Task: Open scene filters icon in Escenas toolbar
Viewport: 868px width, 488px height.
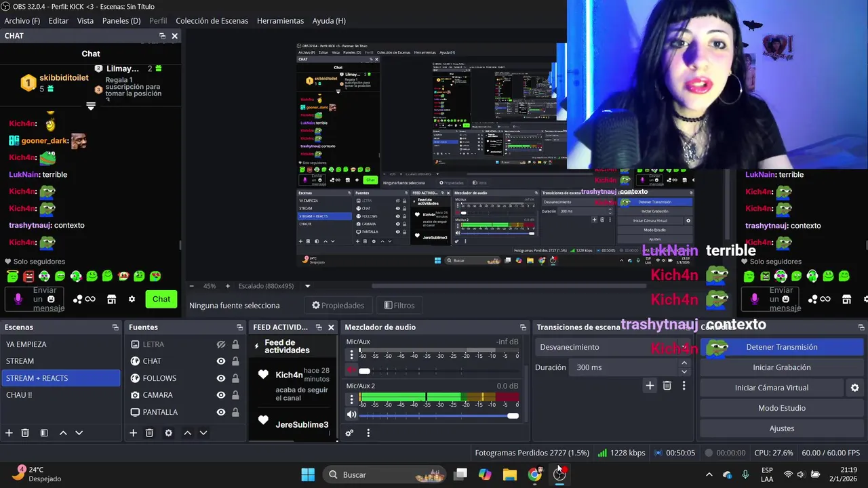Action: (x=44, y=433)
